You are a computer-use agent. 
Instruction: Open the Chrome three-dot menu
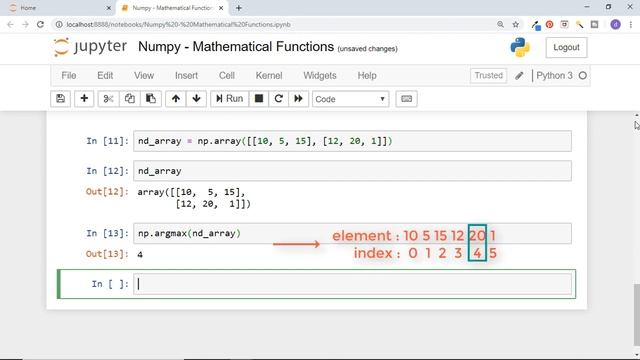point(631,24)
